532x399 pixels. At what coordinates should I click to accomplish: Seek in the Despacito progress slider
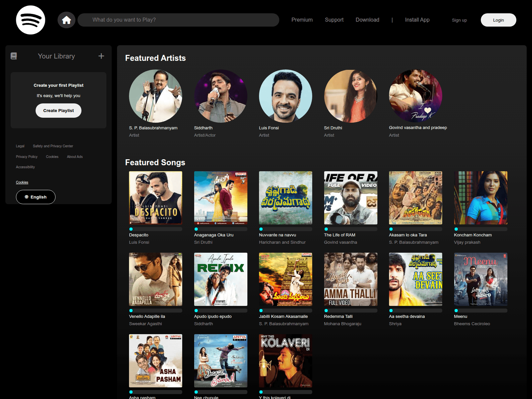pyautogui.click(x=156, y=229)
